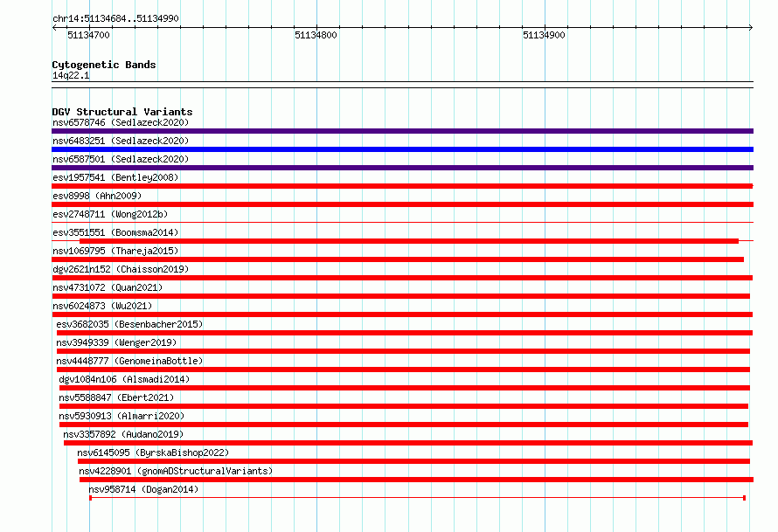
Task: Click the red bar under dgv1084n106
Action: point(405,388)
